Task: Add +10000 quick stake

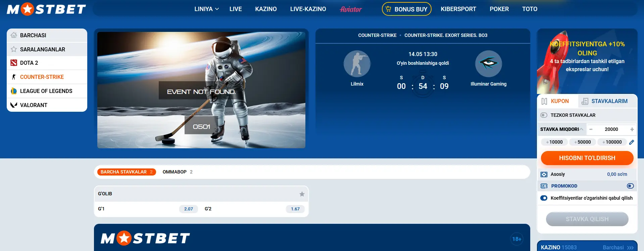Action: click(554, 142)
